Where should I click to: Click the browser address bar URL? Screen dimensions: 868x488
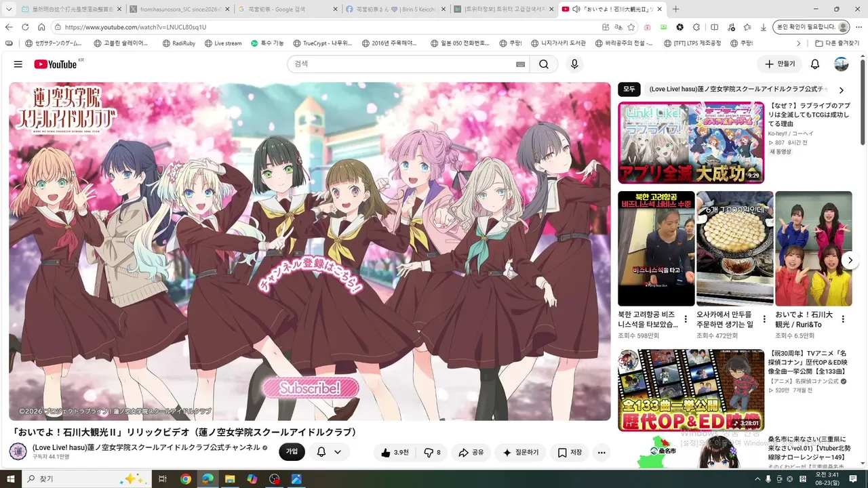(x=136, y=27)
